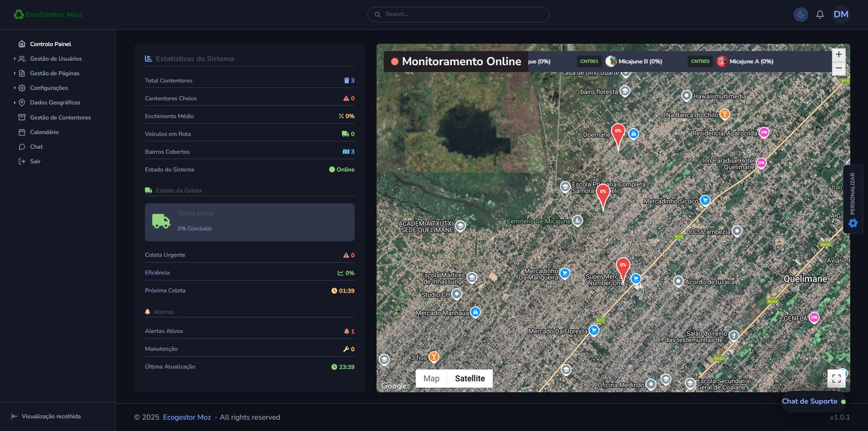The height and width of the screenshot is (431, 868).
Task: Click red container marker near Doernane
Action: pyautogui.click(x=618, y=136)
